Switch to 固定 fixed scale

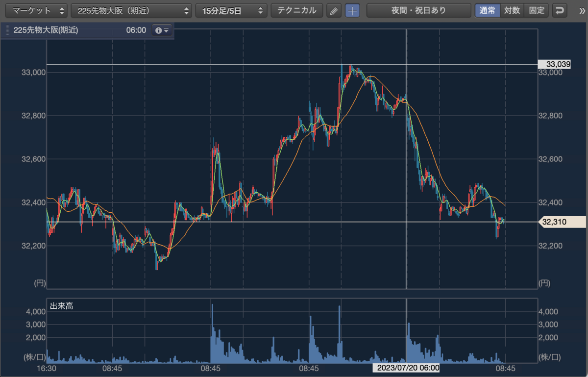[x=537, y=10]
